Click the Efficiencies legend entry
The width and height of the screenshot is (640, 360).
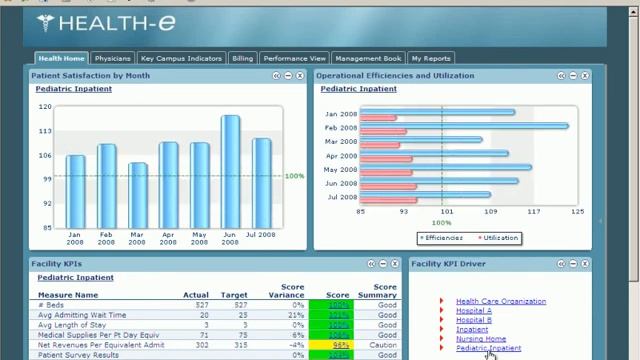point(441,238)
